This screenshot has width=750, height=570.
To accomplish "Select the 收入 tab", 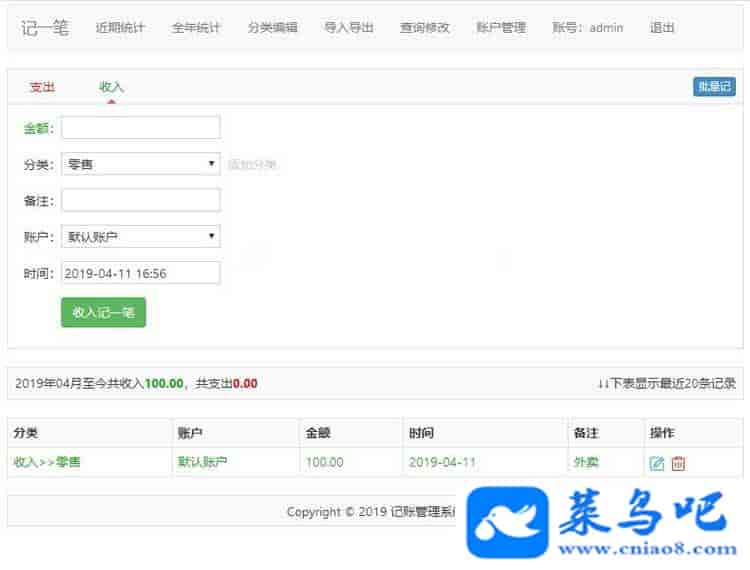I will [111, 87].
